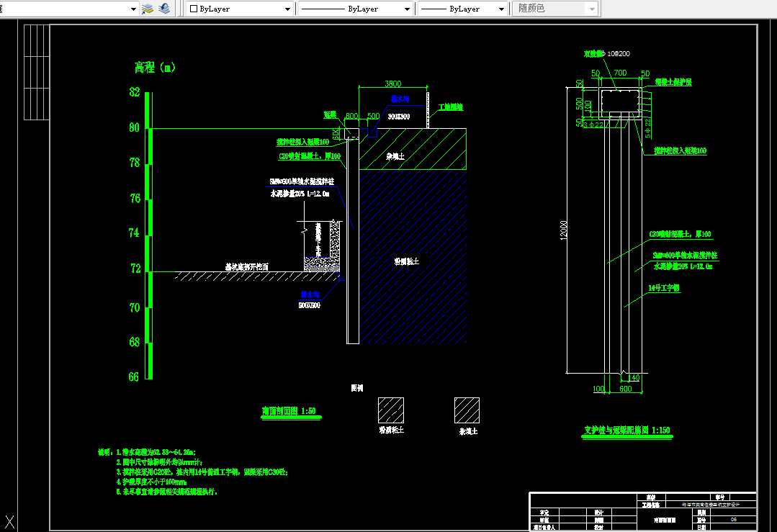
Task: Select the blue '排水沟' label
Action: (310, 294)
